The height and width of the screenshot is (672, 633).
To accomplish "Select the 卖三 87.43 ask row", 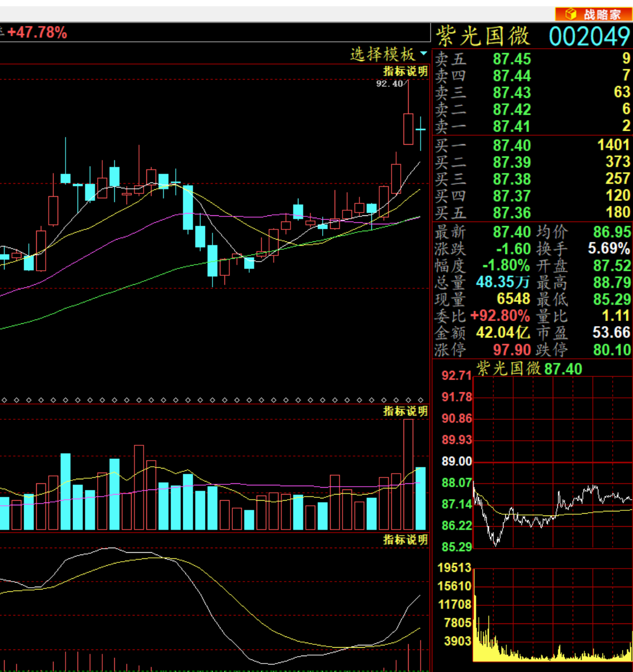I will click(x=533, y=93).
